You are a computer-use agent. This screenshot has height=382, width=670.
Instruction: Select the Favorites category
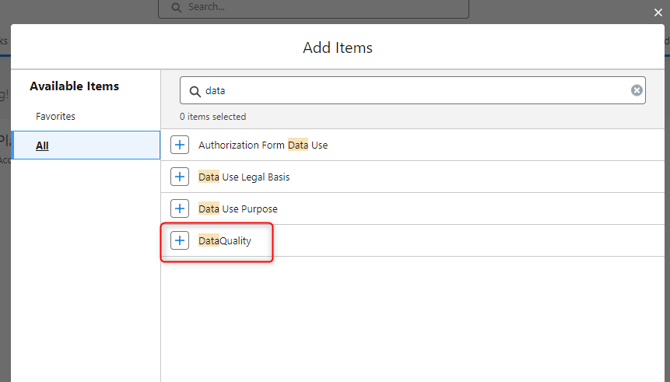coord(56,116)
